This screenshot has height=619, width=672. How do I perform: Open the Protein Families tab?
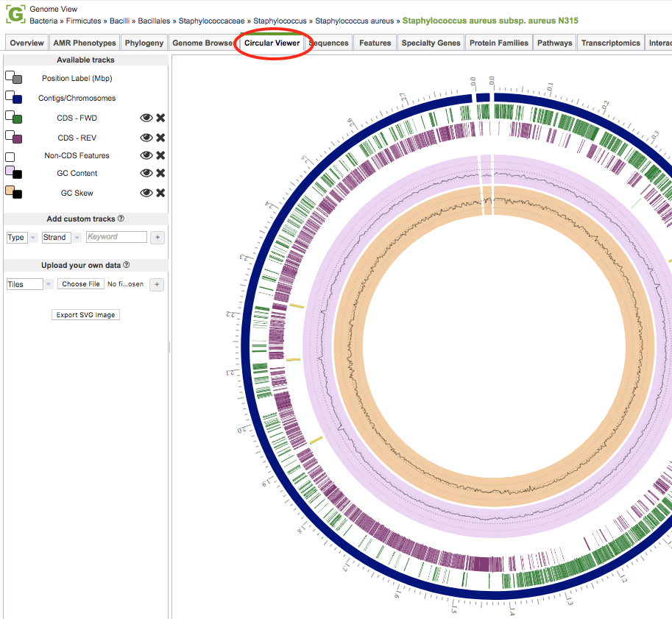click(499, 43)
